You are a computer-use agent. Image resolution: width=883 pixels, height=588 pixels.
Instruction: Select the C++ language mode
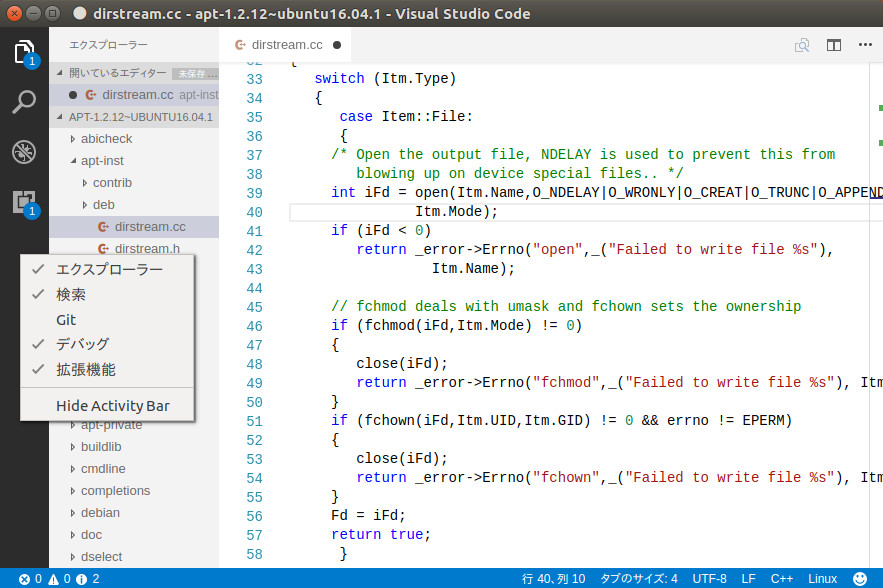(x=782, y=579)
